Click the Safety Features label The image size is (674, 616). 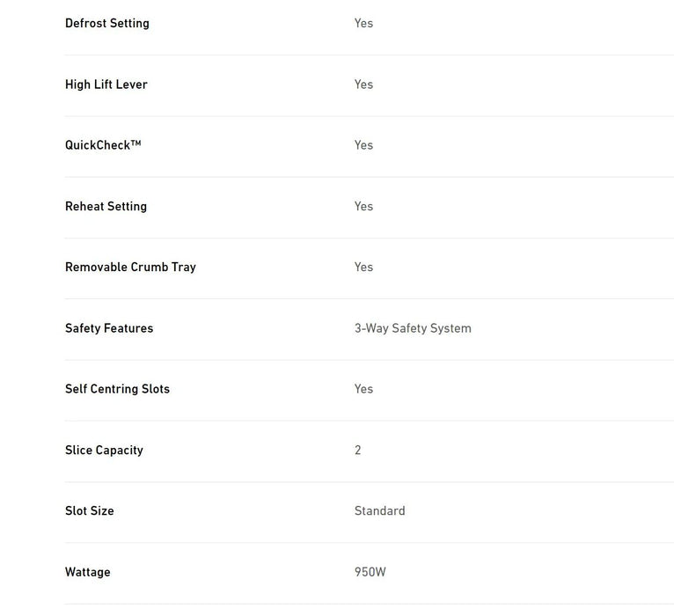click(x=109, y=328)
